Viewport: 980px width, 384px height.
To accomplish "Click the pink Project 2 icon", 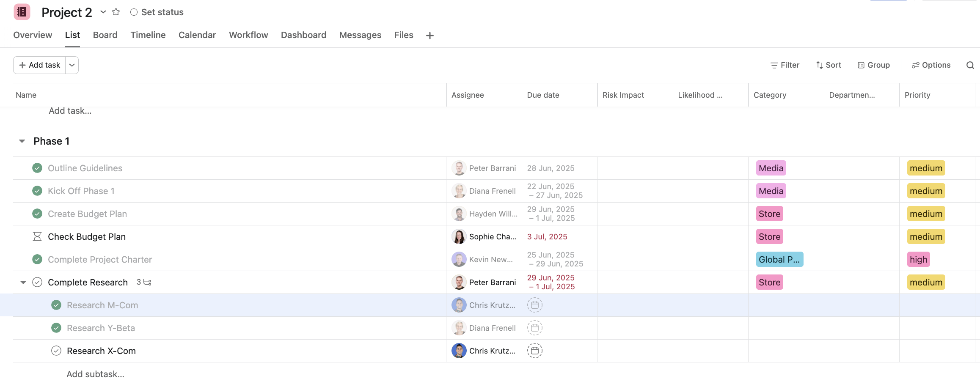I will (x=22, y=12).
